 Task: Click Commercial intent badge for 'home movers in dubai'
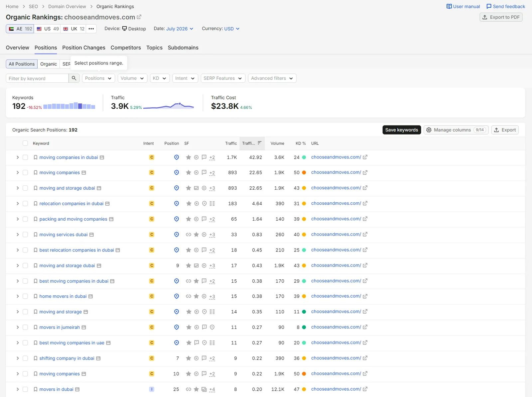pos(152,296)
